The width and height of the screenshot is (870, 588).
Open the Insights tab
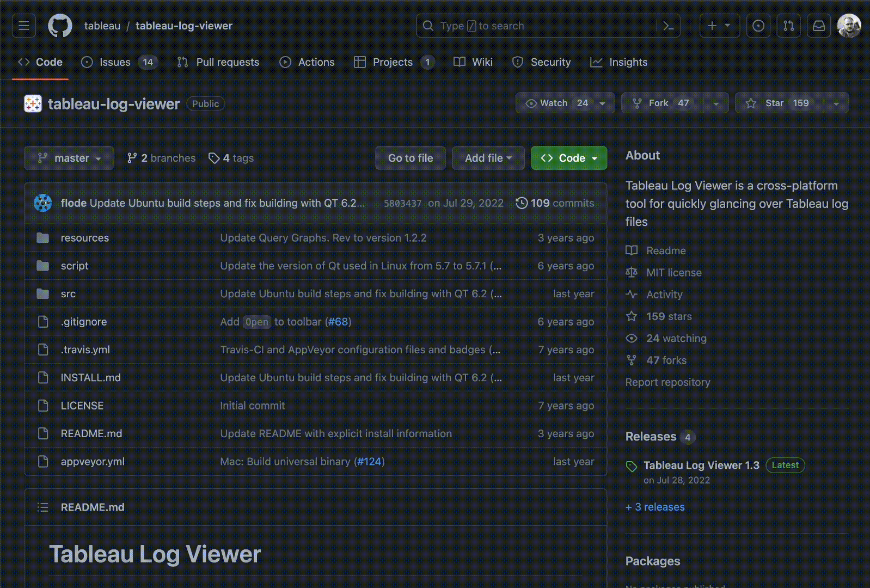(619, 62)
